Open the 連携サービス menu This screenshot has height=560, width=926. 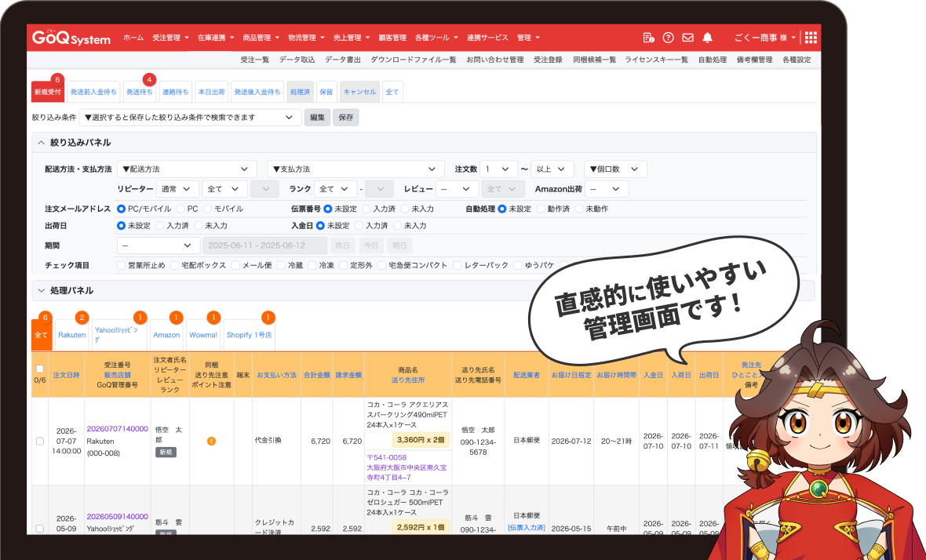(x=487, y=38)
